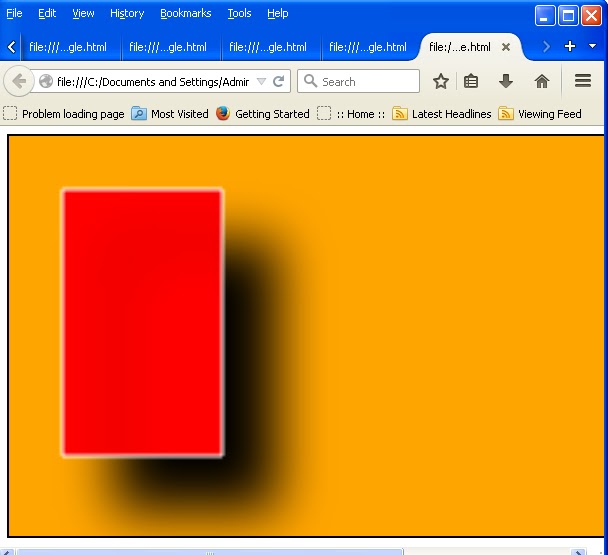This screenshot has width=608, height=555.
Task: Bookmark this page with the star
Action: click(x=440, y=81)
